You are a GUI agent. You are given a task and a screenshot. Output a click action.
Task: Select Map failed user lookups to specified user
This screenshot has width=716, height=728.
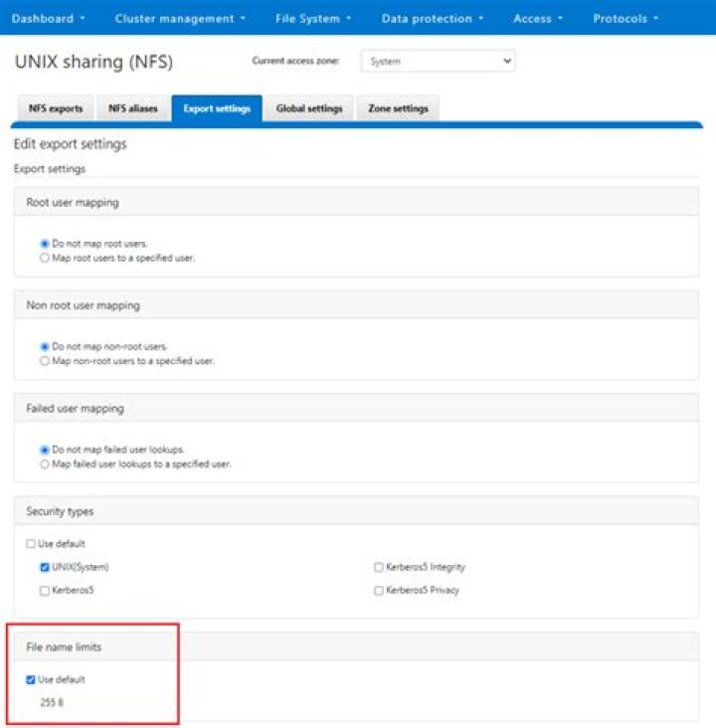[x=45, y=464]
